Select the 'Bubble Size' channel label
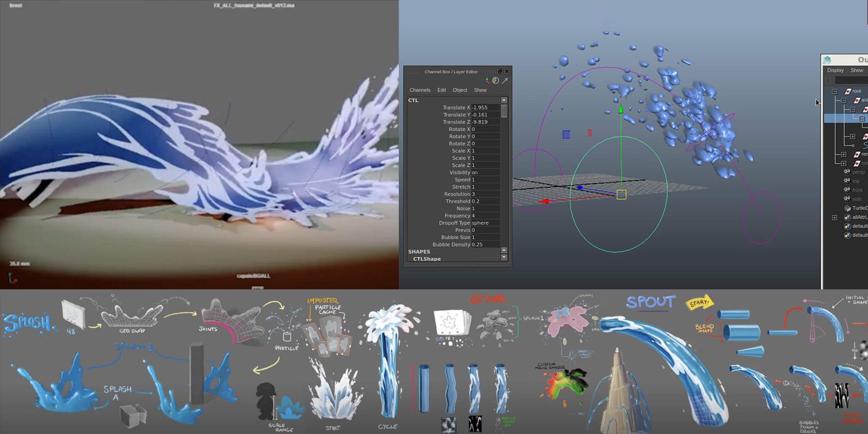Image resolution: width=868 pixels, height=434 pixels. click(x=455, y=237)
